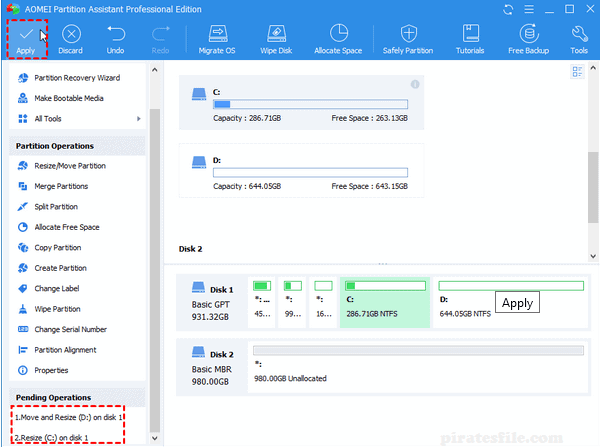Open the hamburger menu in title bar
This screenshot has height=447, width=600.
[529, 9]
